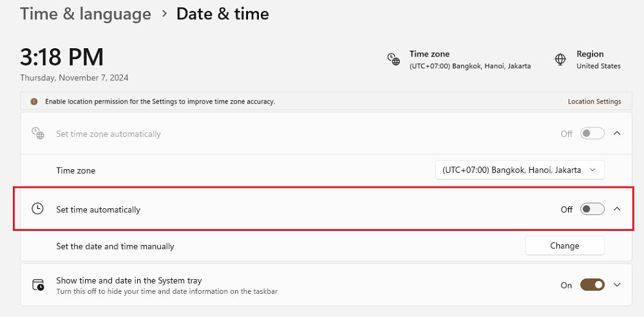Collapse the Set time automatically section chevron
Viewport: 644px width, 317px height.
click(x=617, y=209)
